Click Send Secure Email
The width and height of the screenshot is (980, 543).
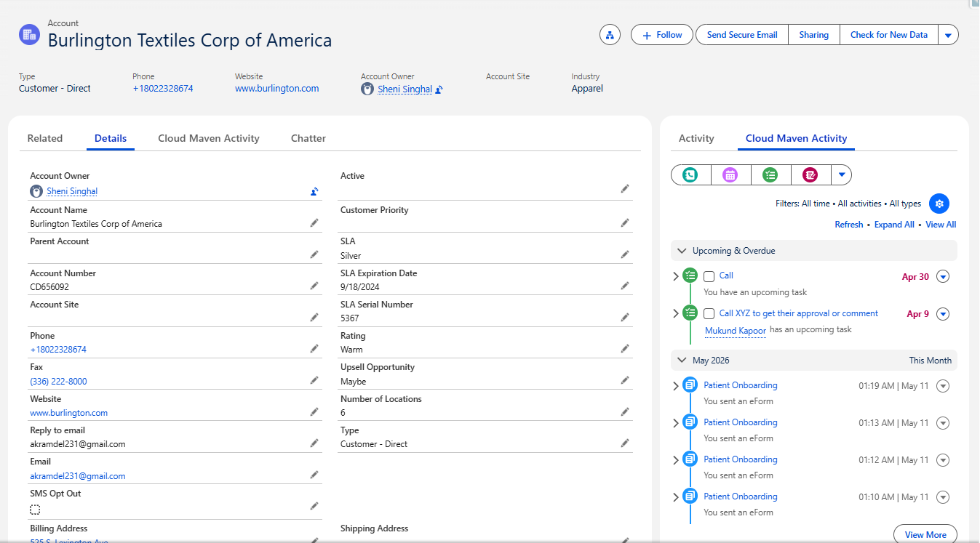click(x=742, y=35)
